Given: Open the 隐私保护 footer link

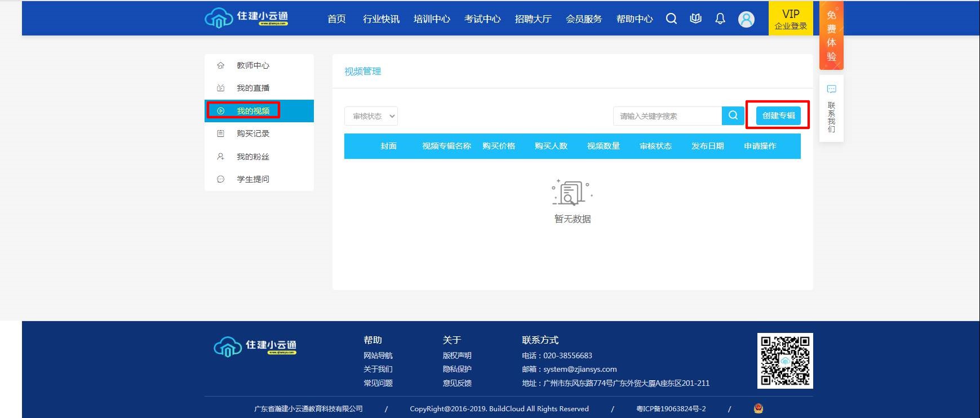Looking at the screenshot, I should pos(457,369).
